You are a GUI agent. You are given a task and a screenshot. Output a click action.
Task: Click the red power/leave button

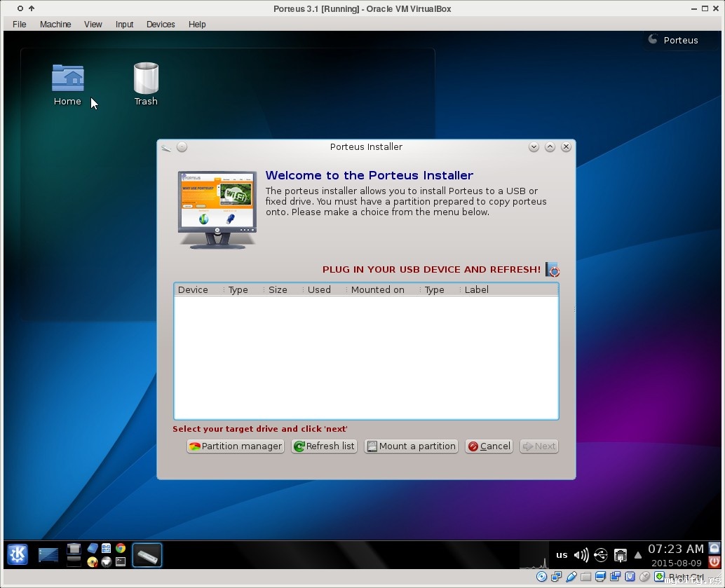[714, 561]
